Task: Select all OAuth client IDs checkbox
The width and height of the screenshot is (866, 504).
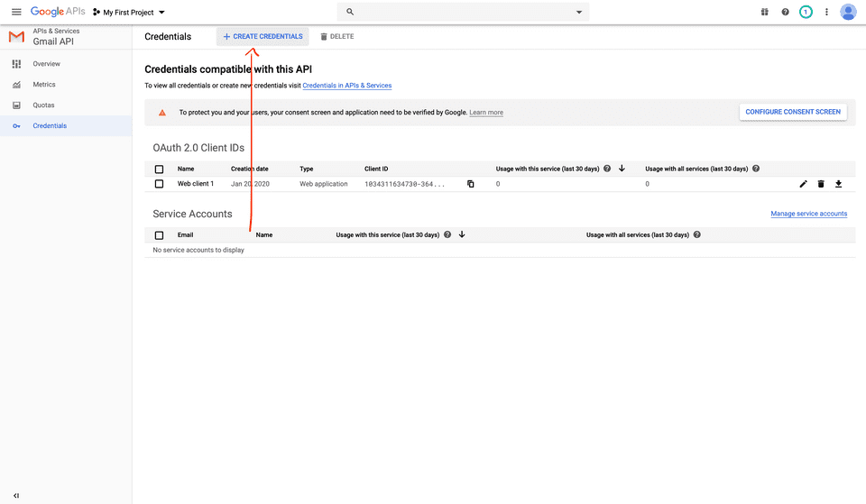Action: click(159, 169)
